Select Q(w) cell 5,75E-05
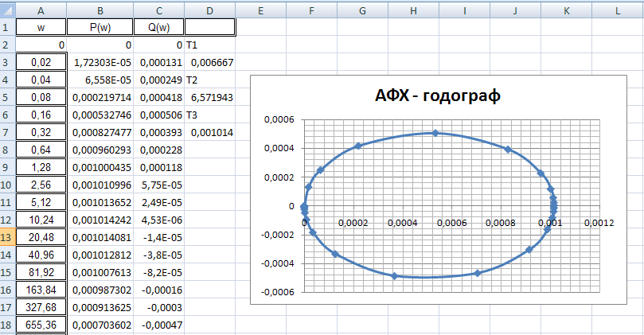The image size is (644, 335). point(159,185)
